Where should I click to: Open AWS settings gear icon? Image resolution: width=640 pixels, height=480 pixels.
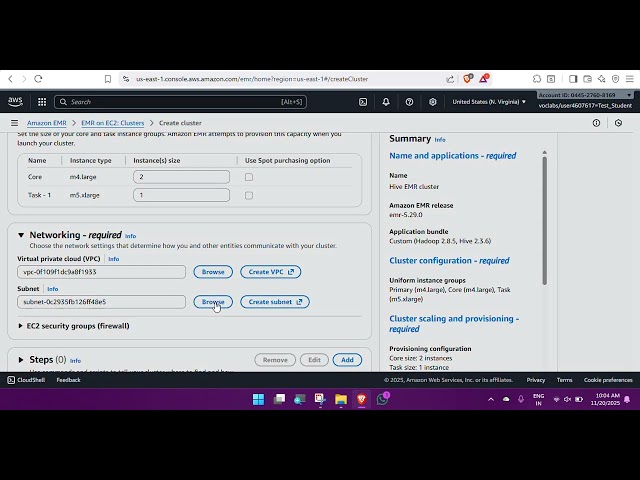pos(433,102)
